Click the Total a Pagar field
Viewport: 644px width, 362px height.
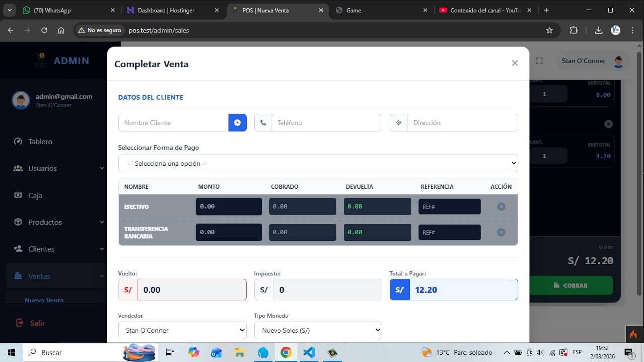pyautogui.click(x=463, y=290)
